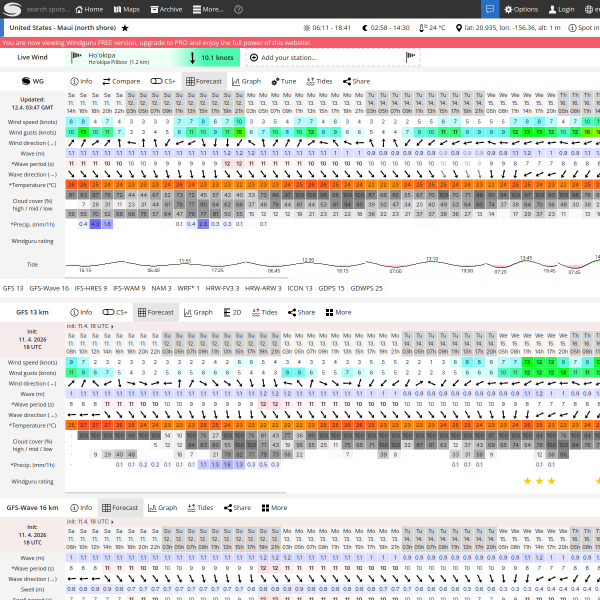Image resolution: width=600 pixels, height=600 pixels.
Task: Open the blue chat messages icon
Action: point(489,9)
